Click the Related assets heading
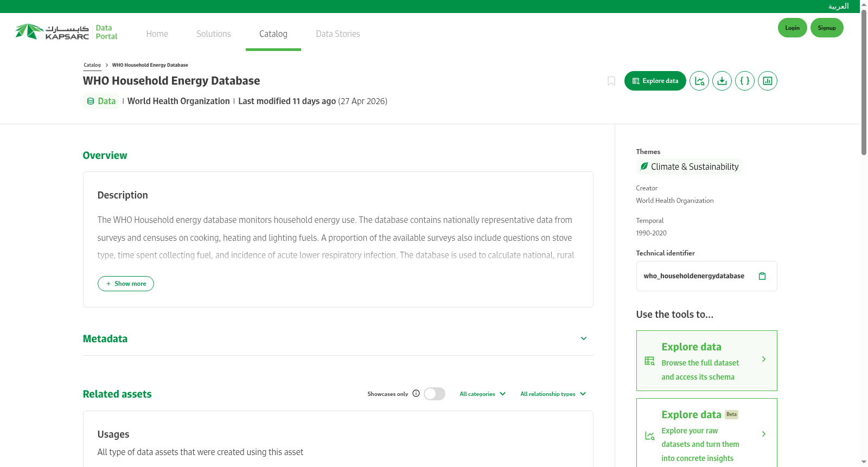 click(117, 394)
